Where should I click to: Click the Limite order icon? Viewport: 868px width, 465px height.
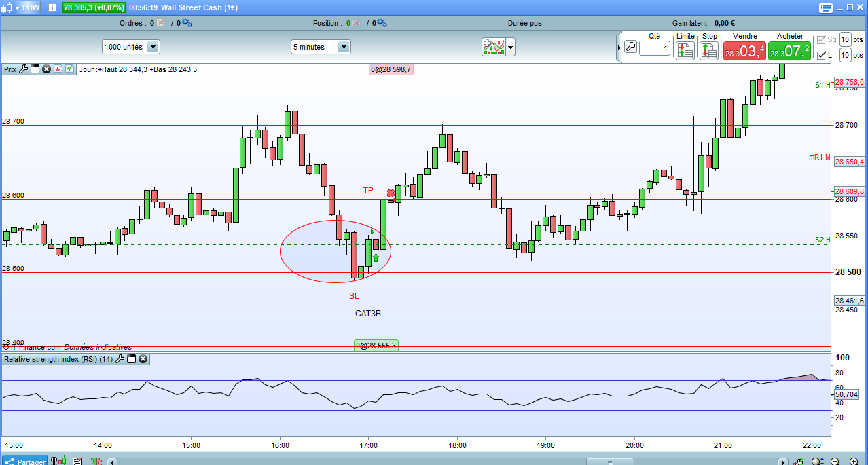[x=685, y=51]
